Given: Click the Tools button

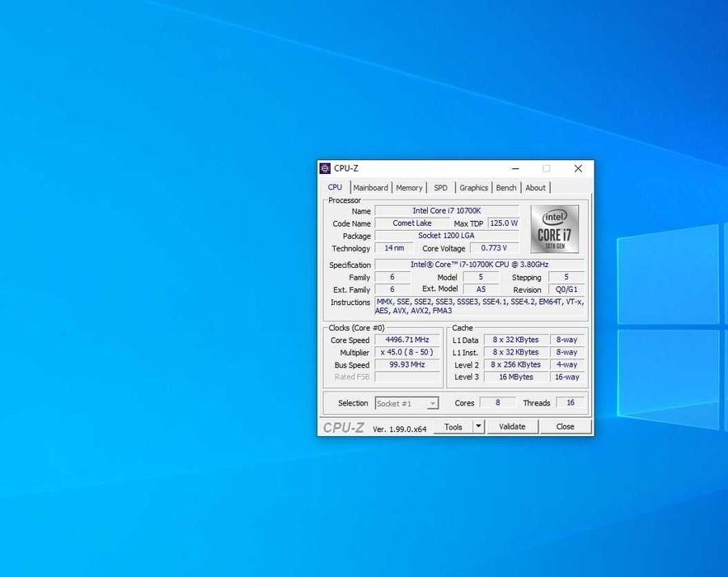Looking at the screenshot, I should point(453,427).
